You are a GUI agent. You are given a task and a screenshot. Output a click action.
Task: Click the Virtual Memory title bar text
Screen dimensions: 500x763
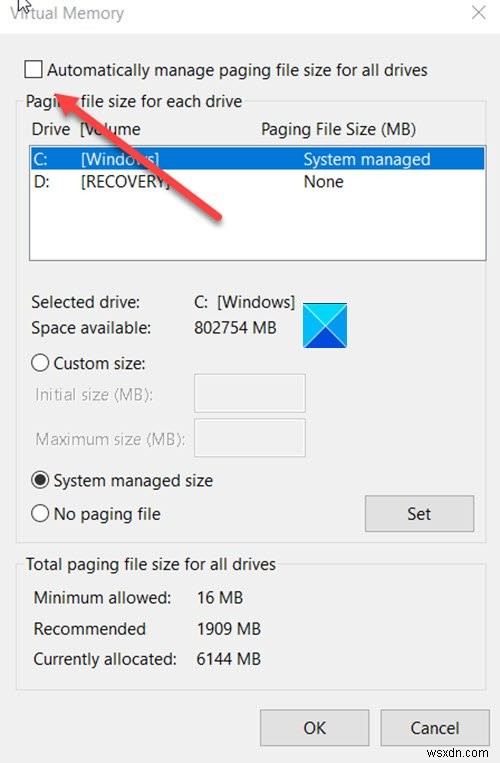[67, 13]
